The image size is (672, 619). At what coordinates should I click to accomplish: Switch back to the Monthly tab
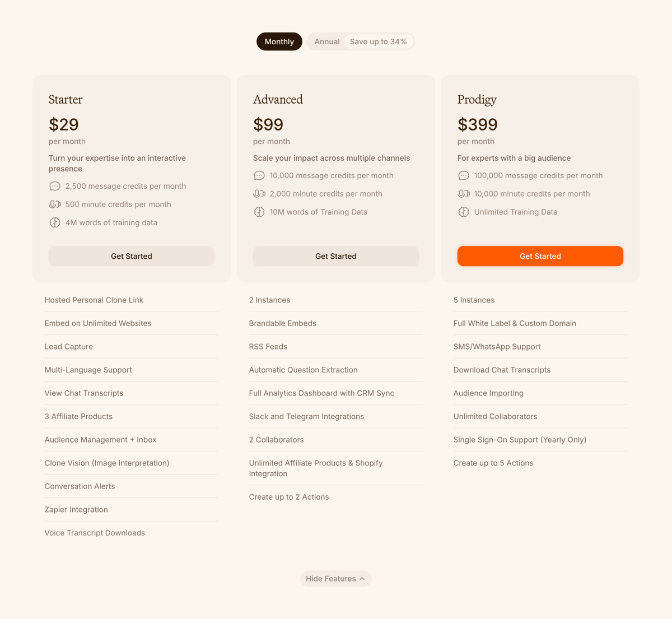point(279,41)
